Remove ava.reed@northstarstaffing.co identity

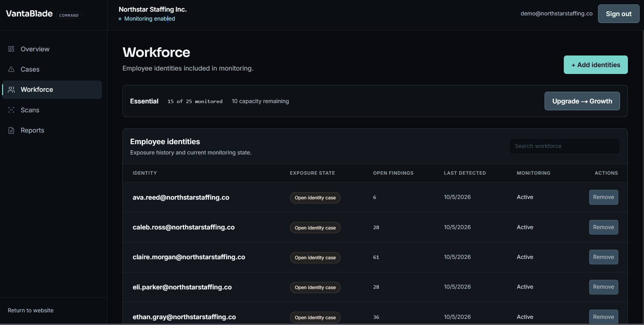coord(604,197)
